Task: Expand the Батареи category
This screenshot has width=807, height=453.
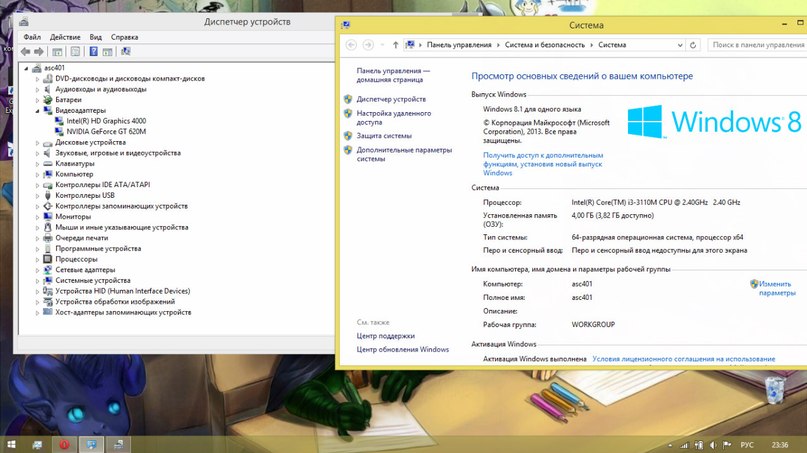Action: pos(37,100)
